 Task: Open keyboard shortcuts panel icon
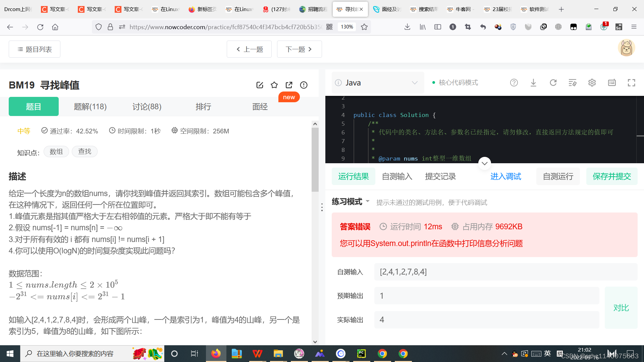[x=612, y=82]
